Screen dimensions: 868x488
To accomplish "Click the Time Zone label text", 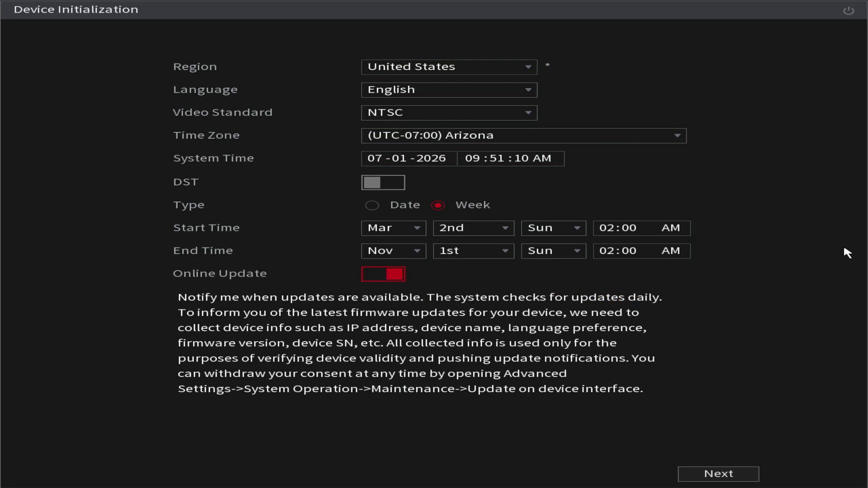I will 206,136.
